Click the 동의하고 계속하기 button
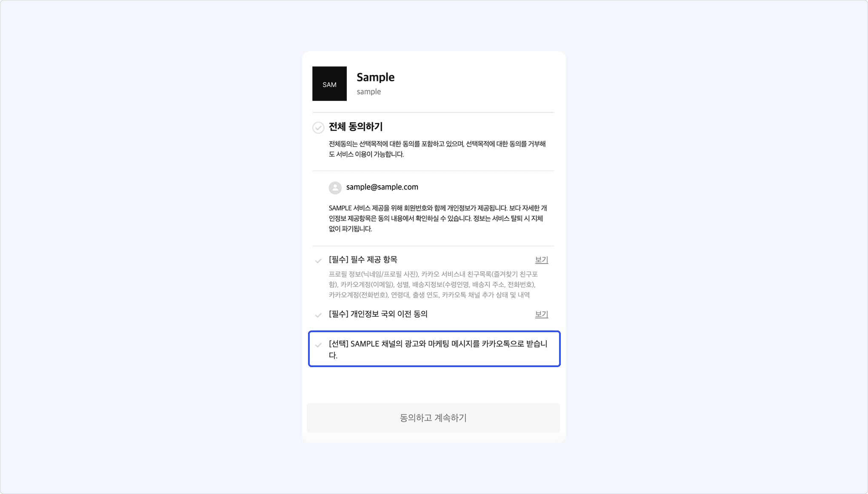The image size is (868, 494). 433,418
